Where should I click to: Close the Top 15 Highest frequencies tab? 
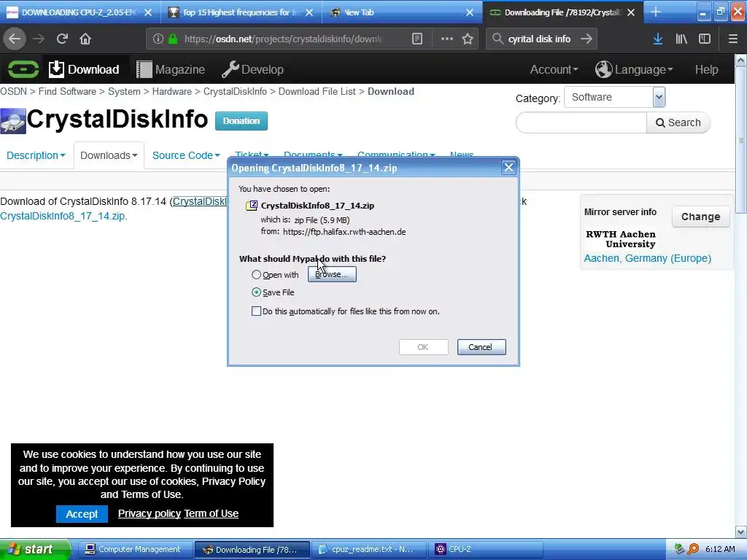[309, 12]
